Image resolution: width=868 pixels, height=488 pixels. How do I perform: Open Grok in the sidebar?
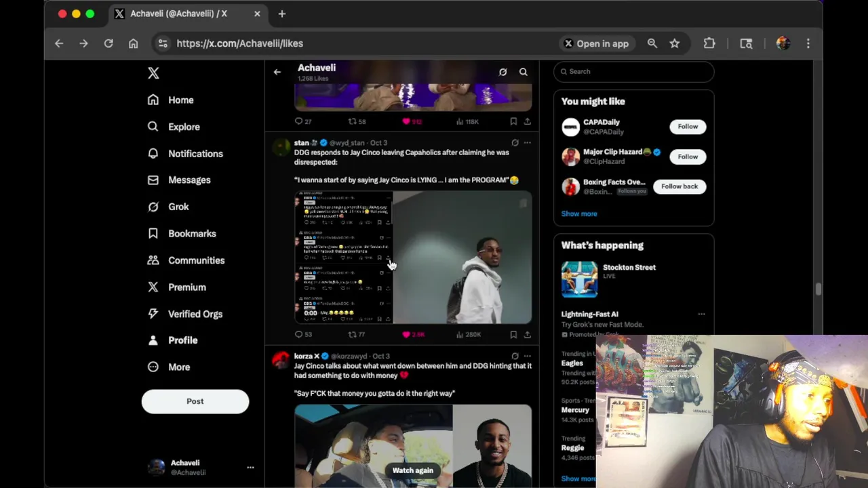pyautogui.click(x=168, y=207)
